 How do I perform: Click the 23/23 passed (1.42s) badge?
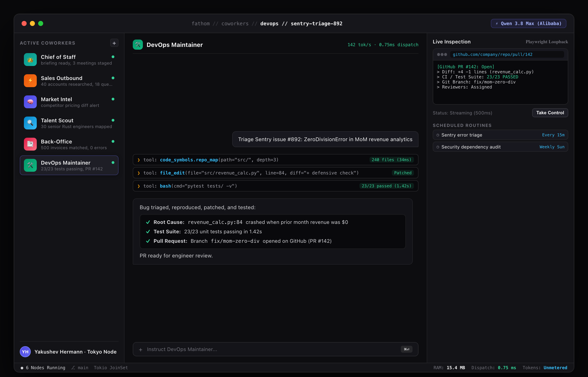(387, 186)
